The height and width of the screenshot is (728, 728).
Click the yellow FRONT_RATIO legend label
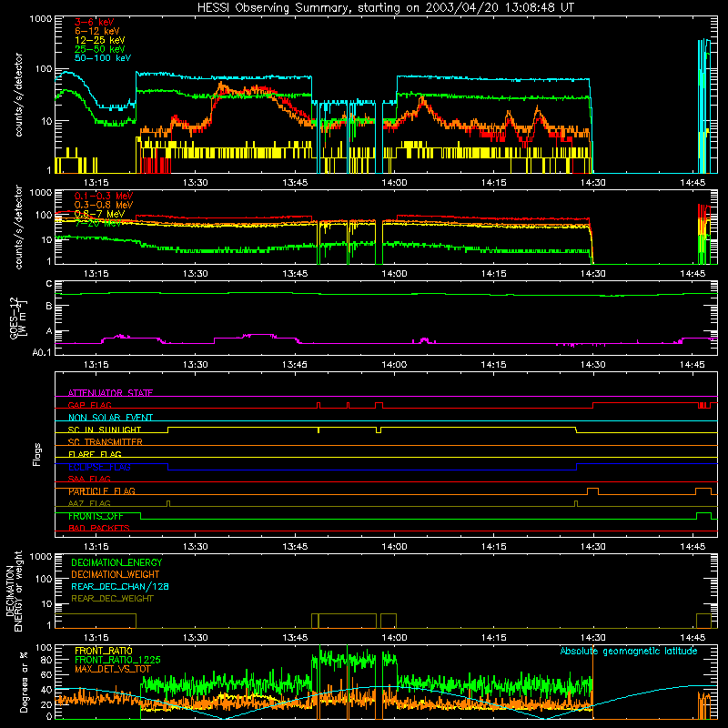pos(104,651)
